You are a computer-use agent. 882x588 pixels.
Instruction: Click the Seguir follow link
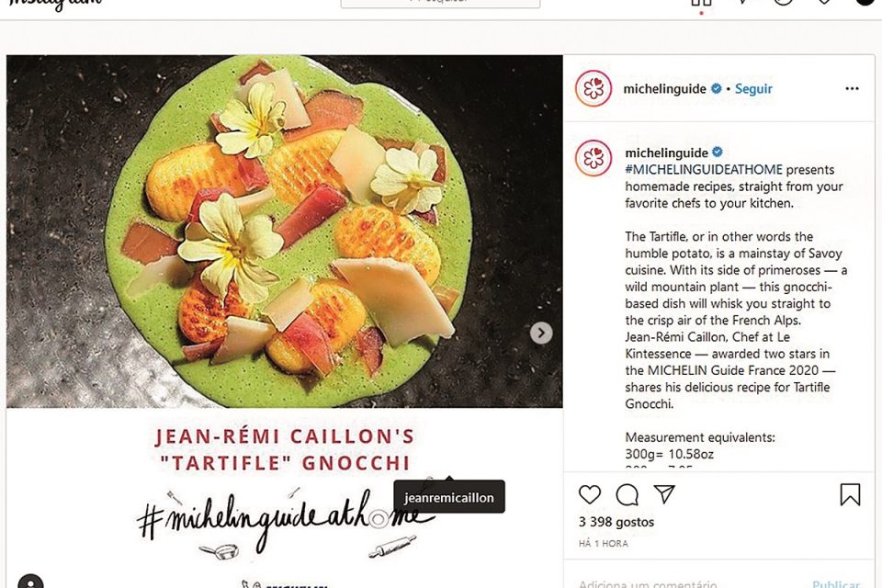753,89
